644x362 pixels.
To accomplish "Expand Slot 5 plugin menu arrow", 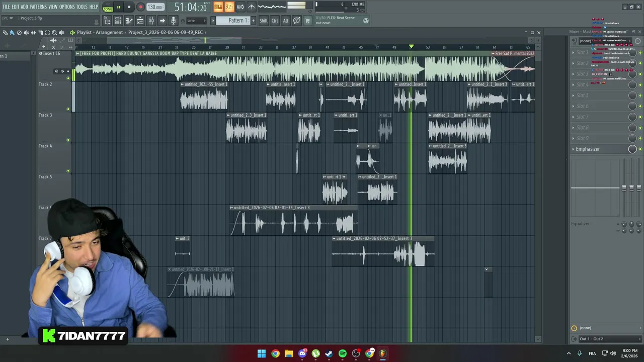I will 573,96.
